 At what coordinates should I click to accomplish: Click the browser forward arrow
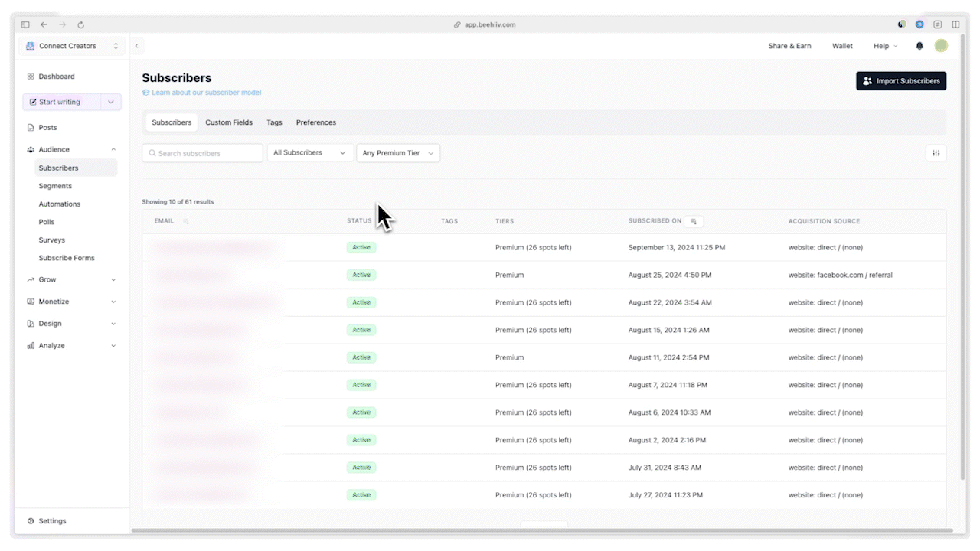(63, 24)
